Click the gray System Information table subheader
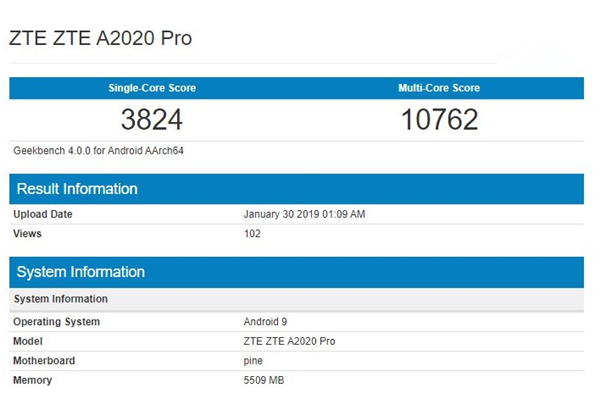The height and width of the screenshot is (404, 600). click(x=60, y=299)
